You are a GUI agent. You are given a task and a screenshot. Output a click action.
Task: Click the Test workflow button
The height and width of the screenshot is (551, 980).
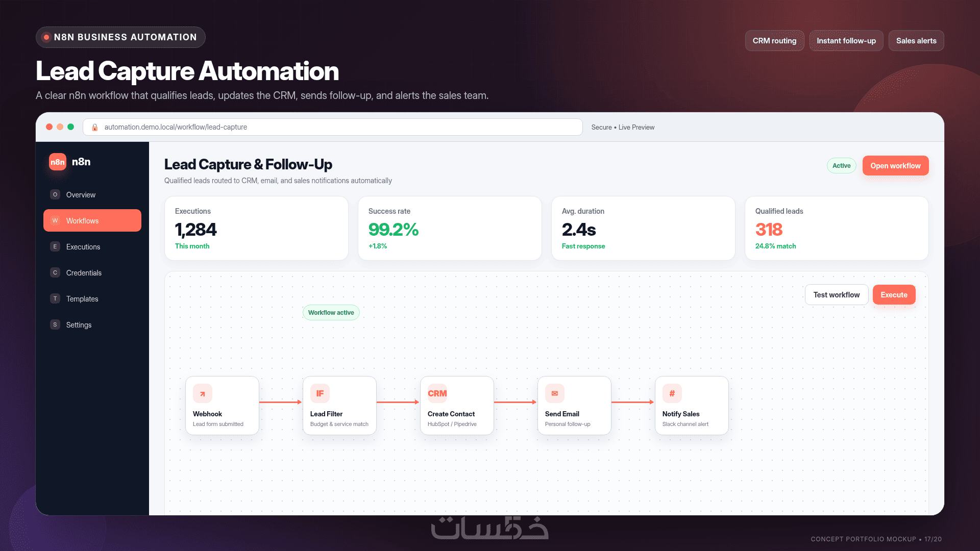(x=837, y=295)
